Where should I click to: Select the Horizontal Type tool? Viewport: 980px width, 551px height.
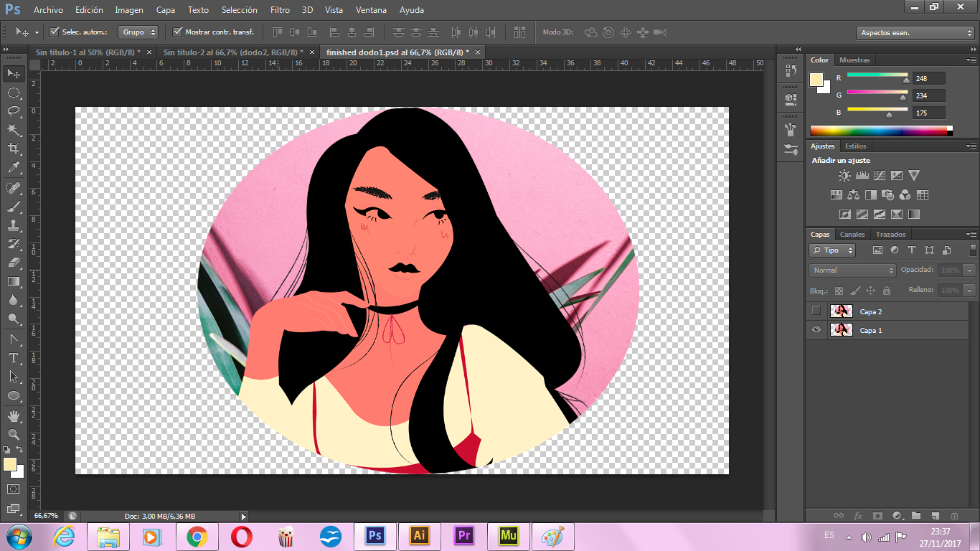pyautogui.click(x=14, y=357)
